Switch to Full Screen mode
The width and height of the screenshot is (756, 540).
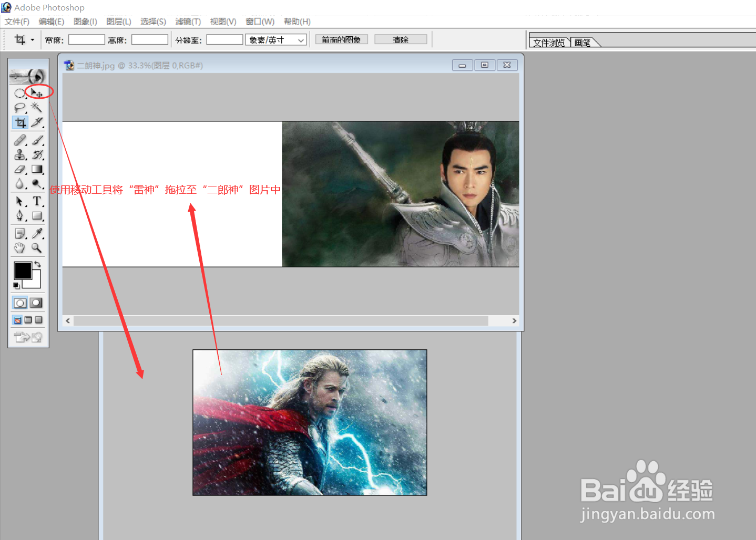tap(38, 320)
